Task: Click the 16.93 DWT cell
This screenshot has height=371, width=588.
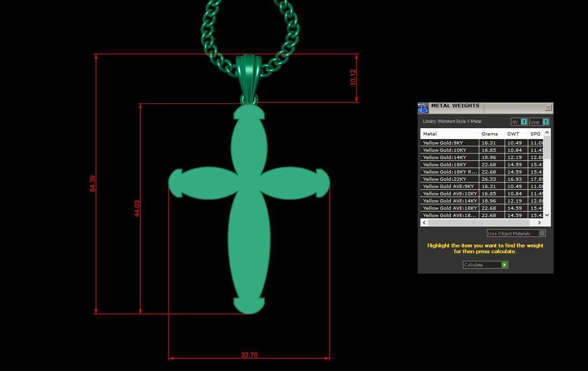Action: tap(516, 179)
